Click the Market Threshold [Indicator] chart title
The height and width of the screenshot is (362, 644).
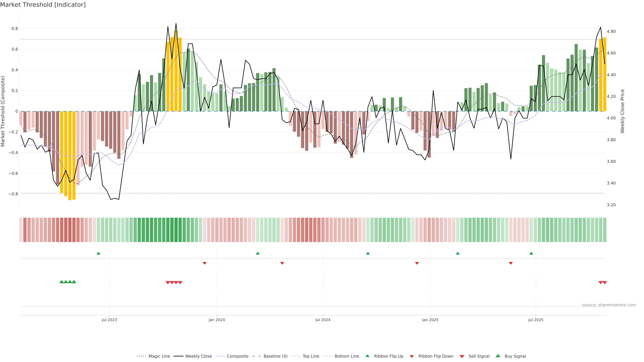tap(43, 5)
